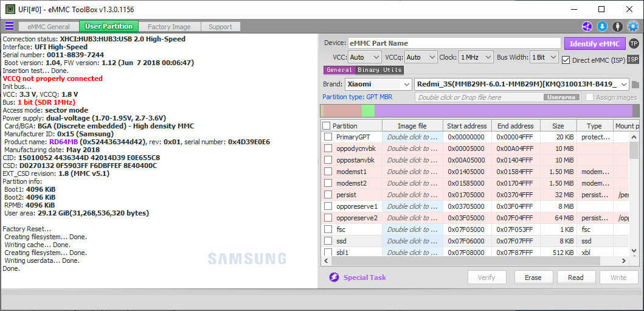Click the image file cell for opporeserve1
The width and height of the screenshot is (644, 311).
(x=412, y=206)
